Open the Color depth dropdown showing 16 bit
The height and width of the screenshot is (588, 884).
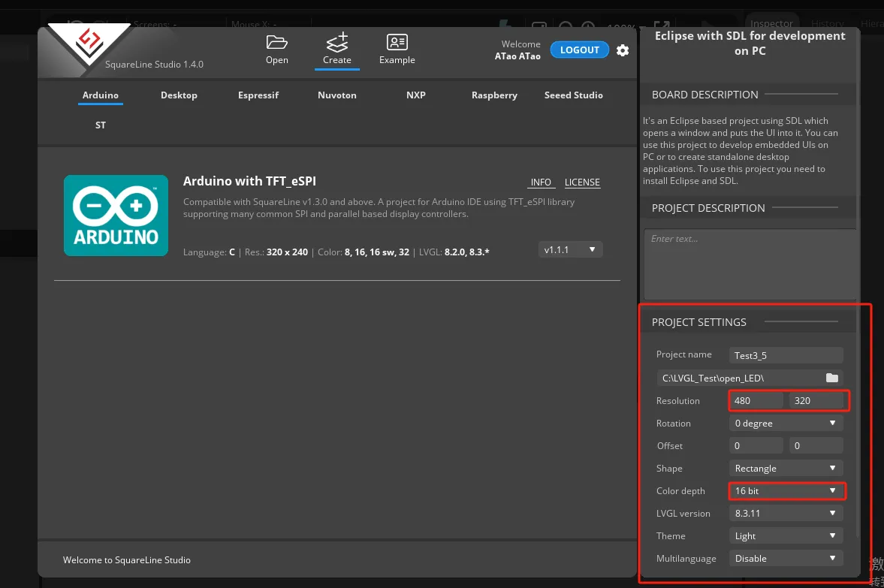click(x=786, y=491)
